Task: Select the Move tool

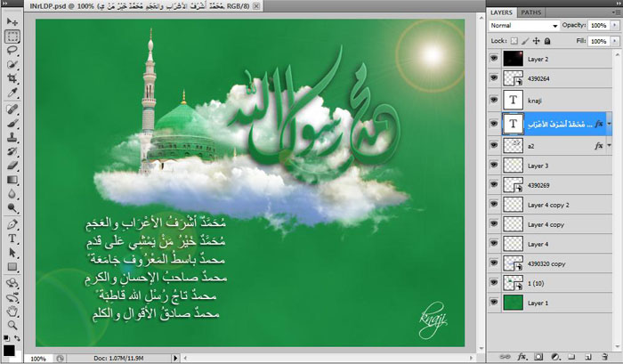Action: (x=13, y=22)
